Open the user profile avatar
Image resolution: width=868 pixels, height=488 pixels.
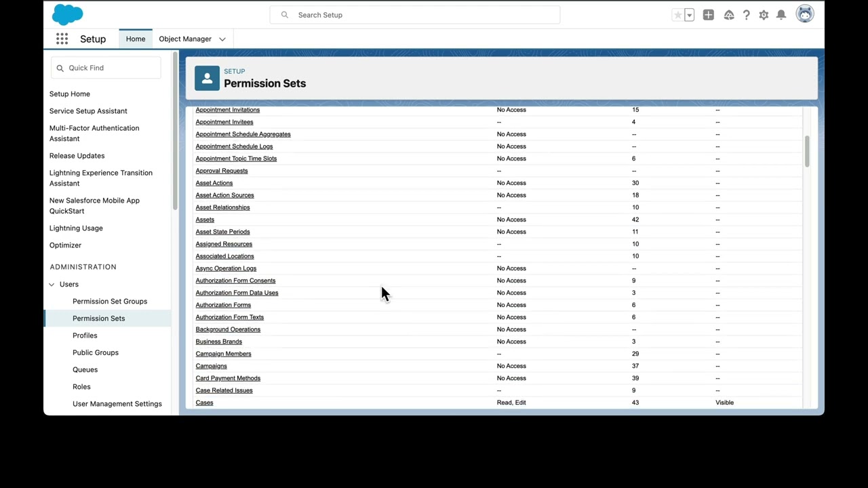pyautogui.click(x=805, y=14)
